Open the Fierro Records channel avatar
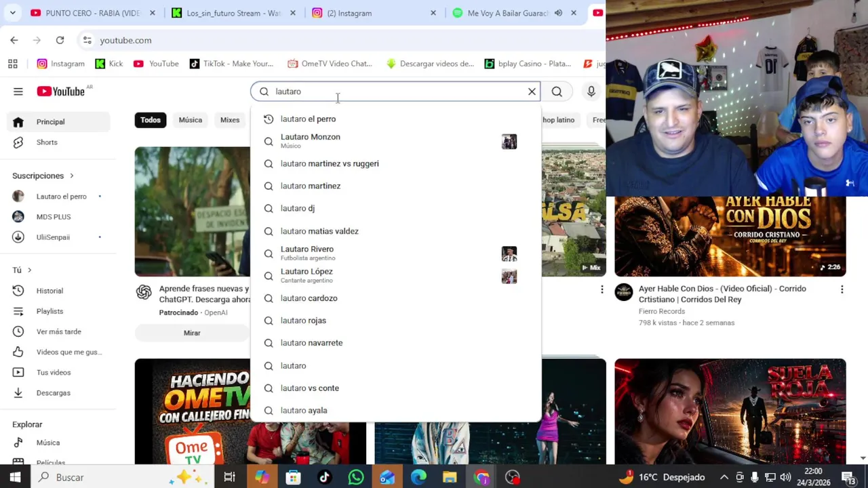This screenshot has height=488, width=868. click(x=624, y=292)
